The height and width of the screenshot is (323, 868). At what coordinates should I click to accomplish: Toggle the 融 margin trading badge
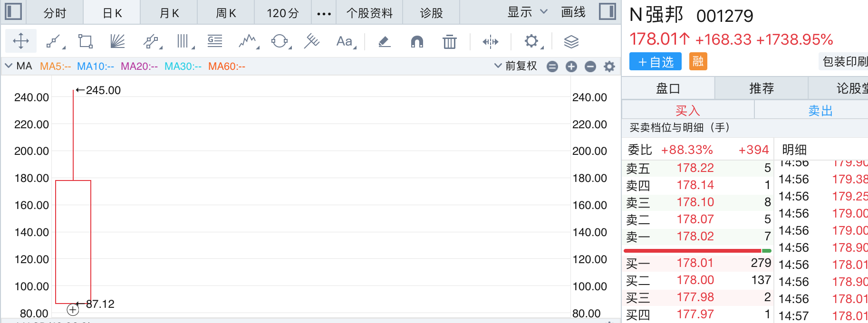698,62
